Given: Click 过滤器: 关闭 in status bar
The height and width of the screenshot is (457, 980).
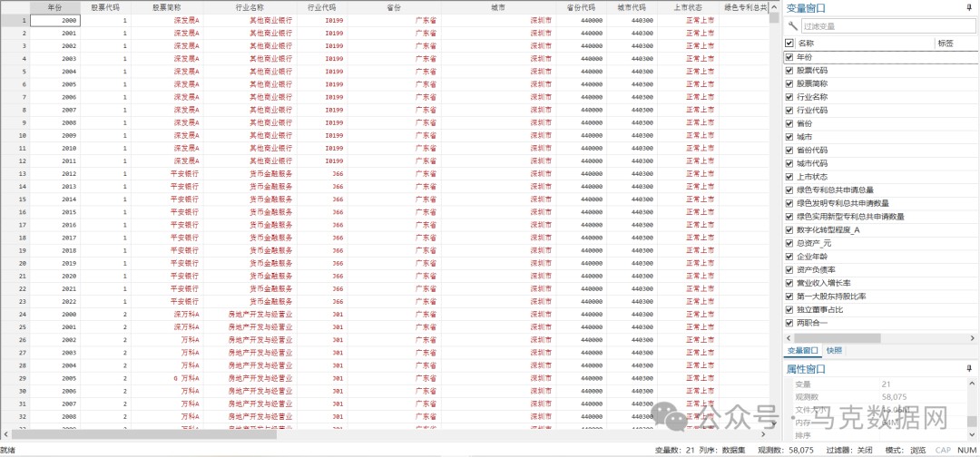Looking at the screenshot, I should pyautogui.click(x=849, y=450).
